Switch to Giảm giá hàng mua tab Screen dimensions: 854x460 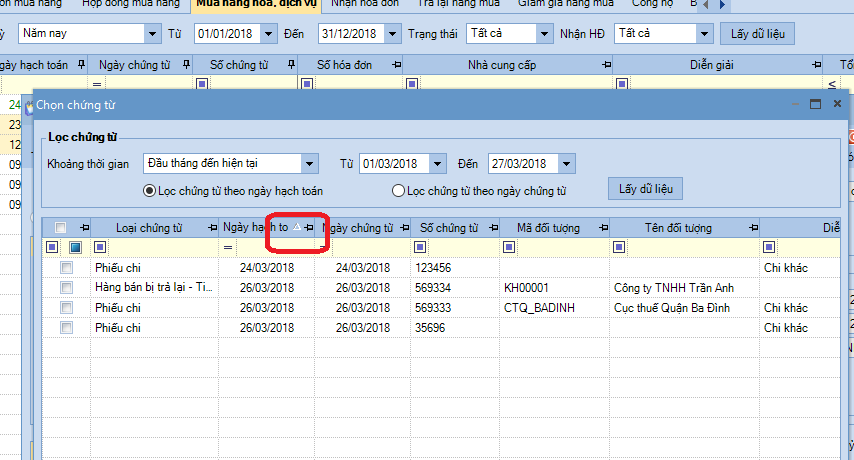(565, 4)
